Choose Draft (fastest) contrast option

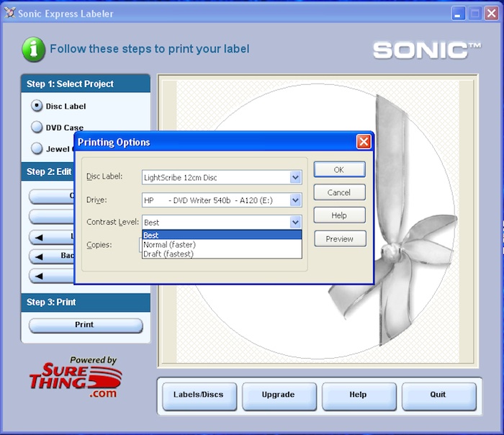tap(222, 254)
